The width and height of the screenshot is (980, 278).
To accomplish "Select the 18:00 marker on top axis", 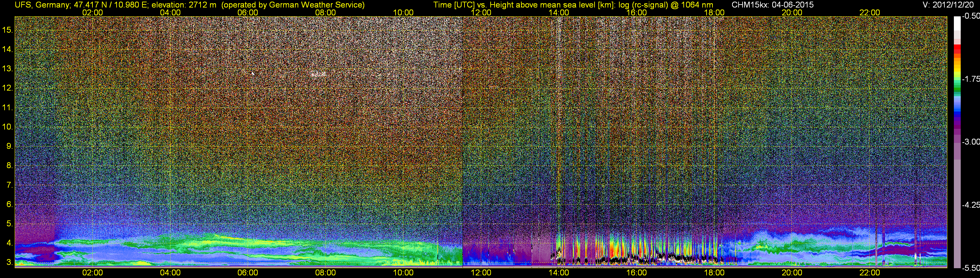I will [714, 12].
